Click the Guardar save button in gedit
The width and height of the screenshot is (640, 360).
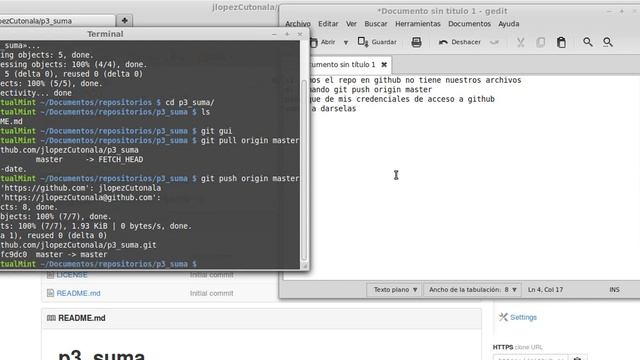click(x=377, y=42)
